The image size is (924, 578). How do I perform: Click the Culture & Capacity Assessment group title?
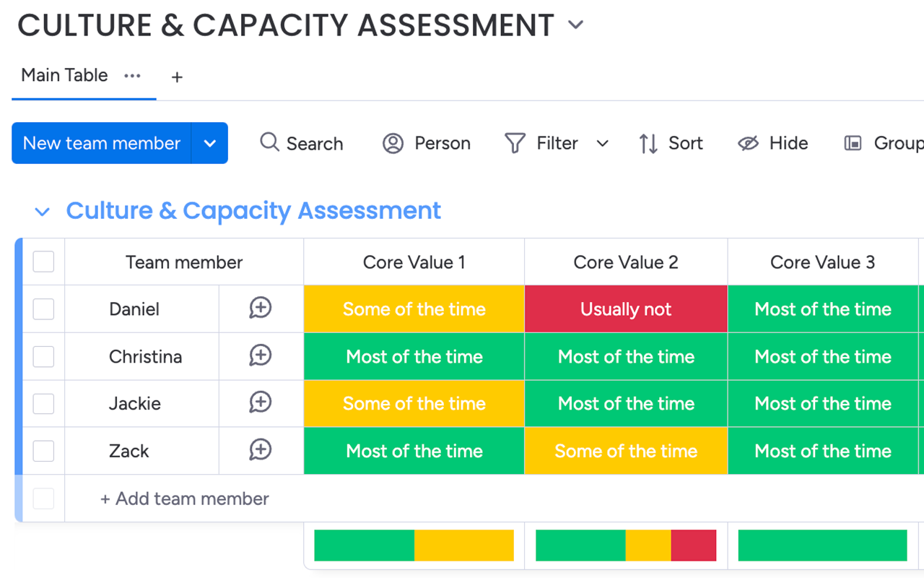[x=253, y=210]
